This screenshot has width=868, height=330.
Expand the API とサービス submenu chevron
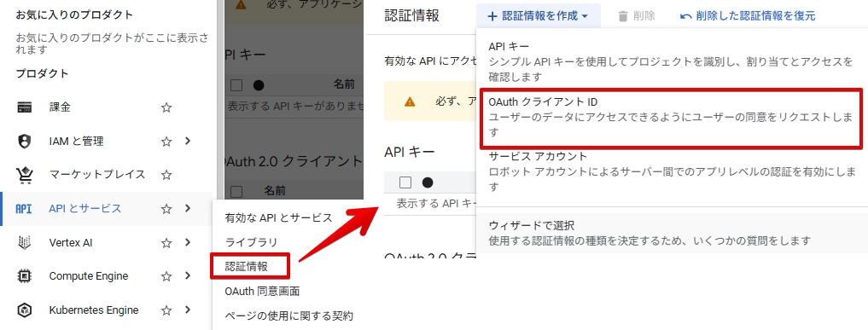click(188, 208)
